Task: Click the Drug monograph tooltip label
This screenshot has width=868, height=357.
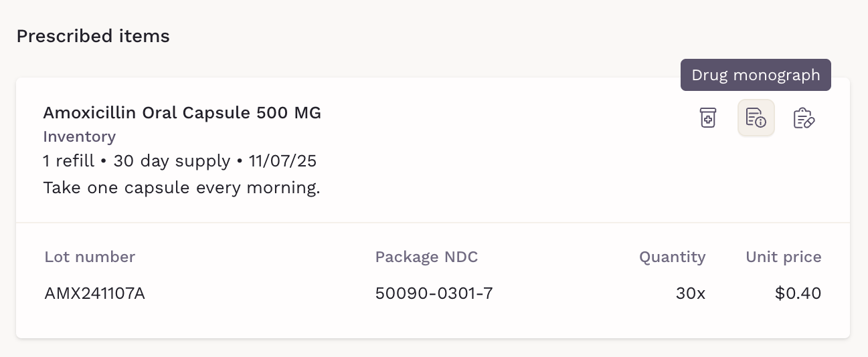Action: 756,75
